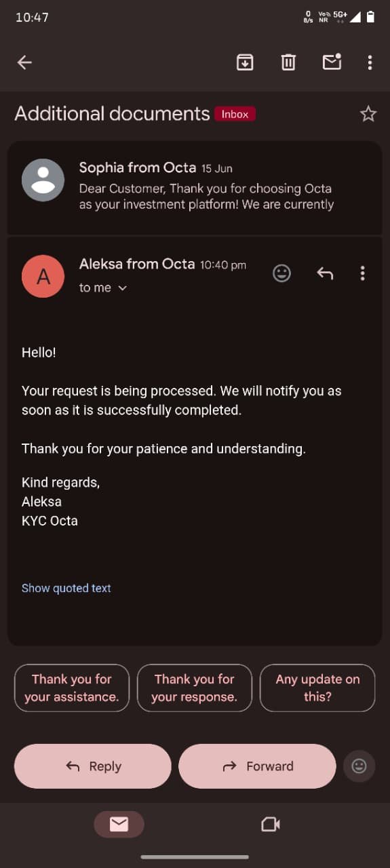
Task: Open more options for Aleksa's message
Action: [x=362, y=273]
